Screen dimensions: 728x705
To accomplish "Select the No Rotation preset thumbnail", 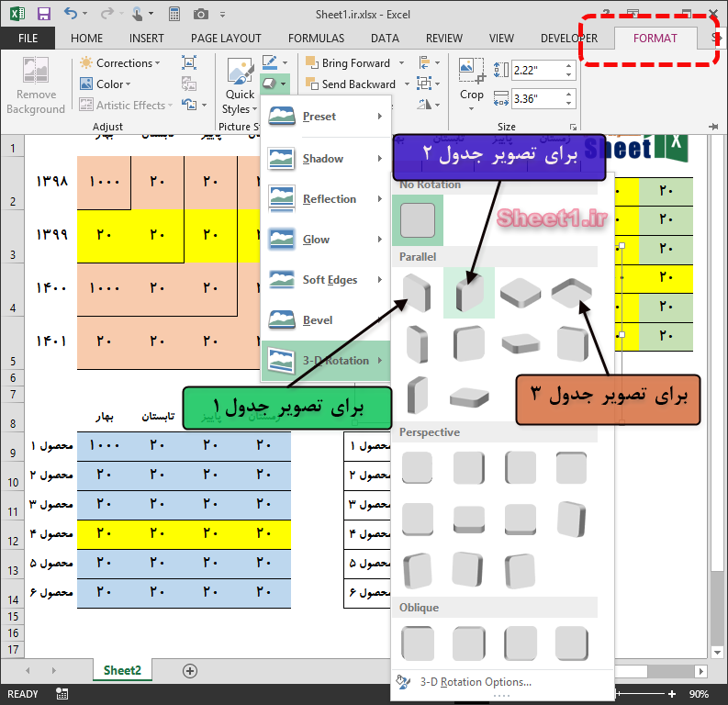I will pos(418,220).
